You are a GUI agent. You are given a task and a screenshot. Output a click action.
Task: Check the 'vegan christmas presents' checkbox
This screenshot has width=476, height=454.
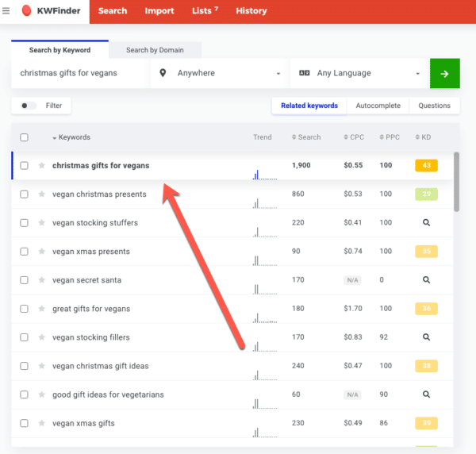pos(25,194)
